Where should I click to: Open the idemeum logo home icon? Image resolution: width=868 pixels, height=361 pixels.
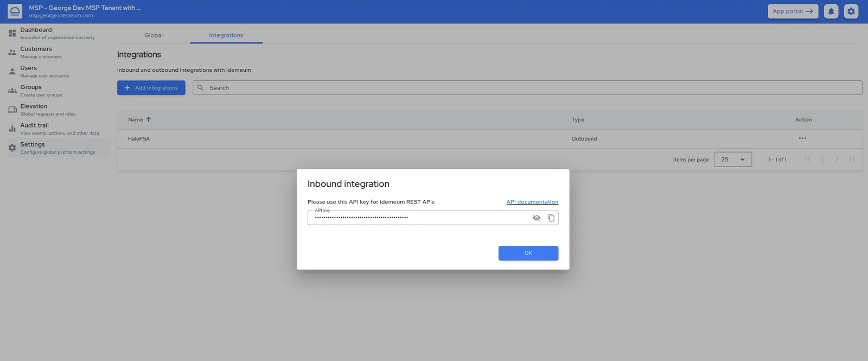click(x=15, y=11)
